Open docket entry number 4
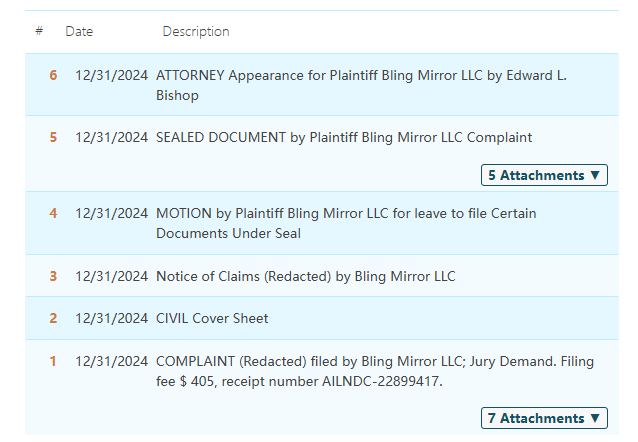This screenshot has width=638, height=442. pos(53,213)
